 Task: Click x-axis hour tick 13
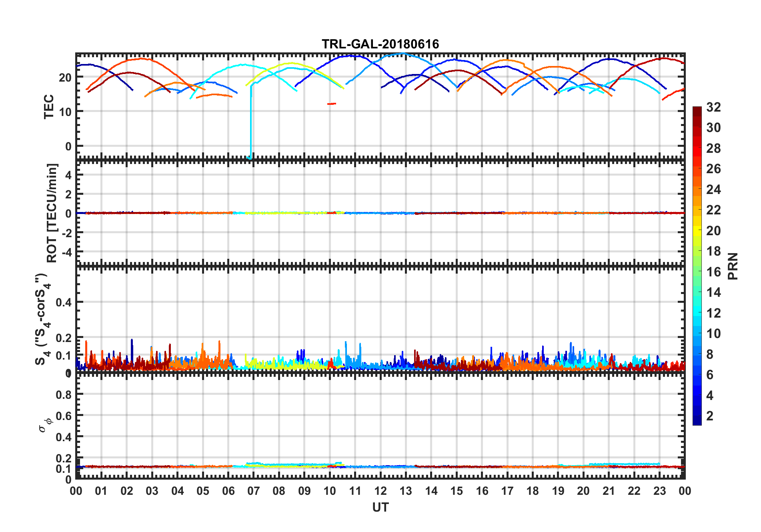pos(406,491)
